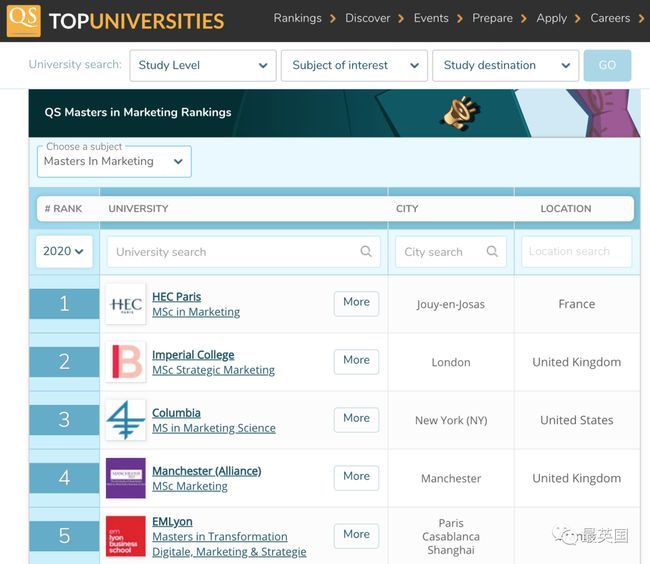Image resolution: width=650 pixels, height=564 pixels.
Task: Click the City search magnifier icon
Action: (492, 252)
